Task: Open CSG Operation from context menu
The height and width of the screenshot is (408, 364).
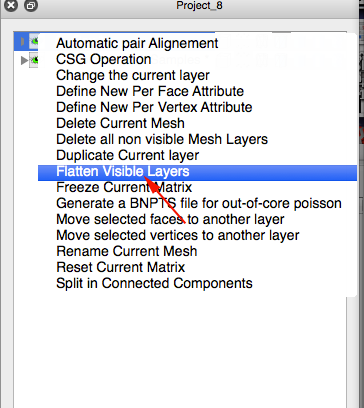Action: pos(197,60)
